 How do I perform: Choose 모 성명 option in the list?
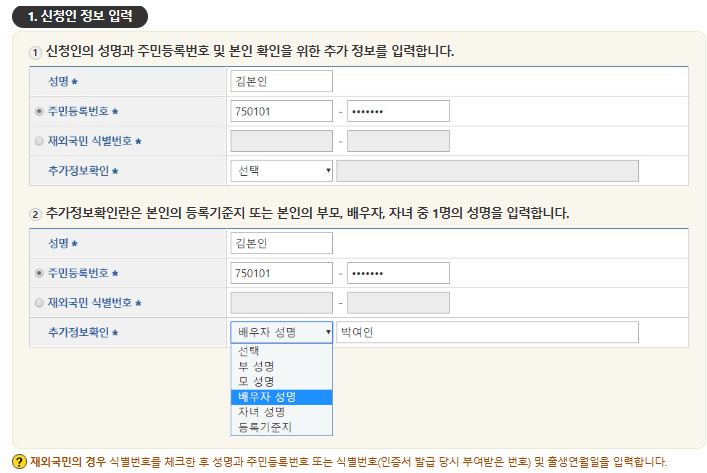coord(281,381)
